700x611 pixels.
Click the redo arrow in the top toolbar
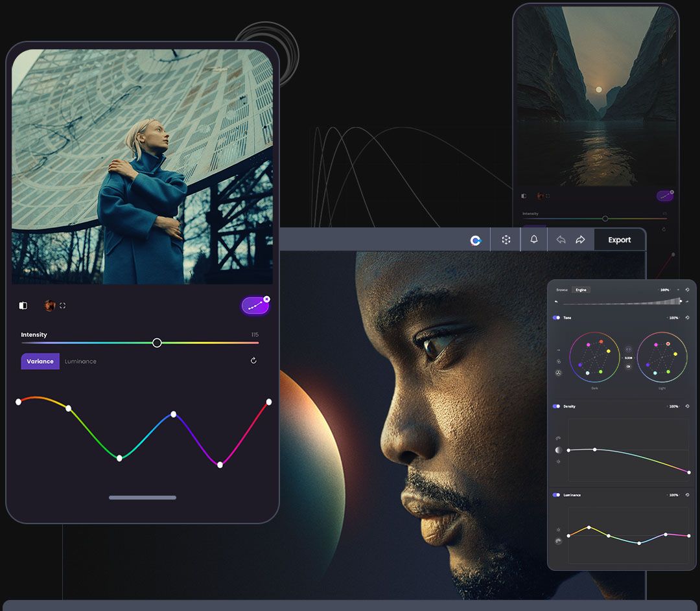click(x=581, y=239)
